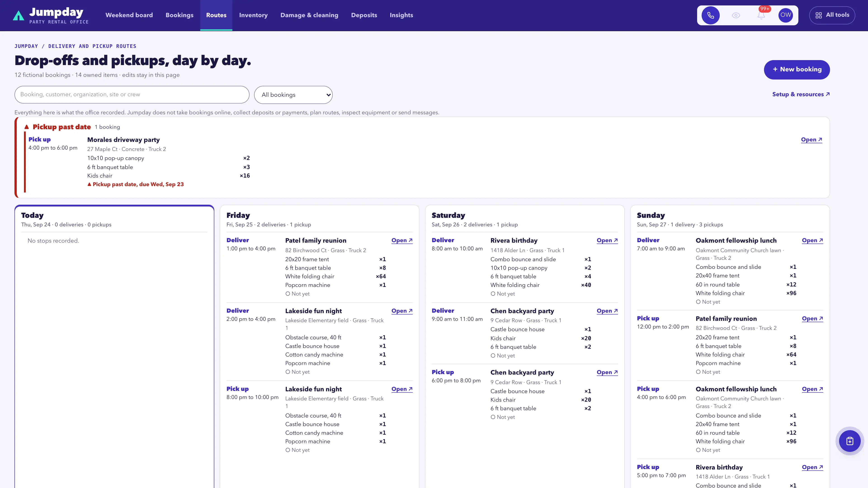Open the Insights tab

401,15
